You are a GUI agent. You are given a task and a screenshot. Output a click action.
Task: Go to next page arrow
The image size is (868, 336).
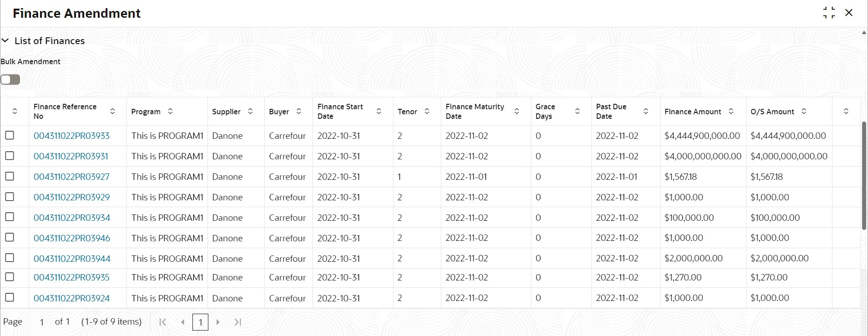tap(218, 322)
